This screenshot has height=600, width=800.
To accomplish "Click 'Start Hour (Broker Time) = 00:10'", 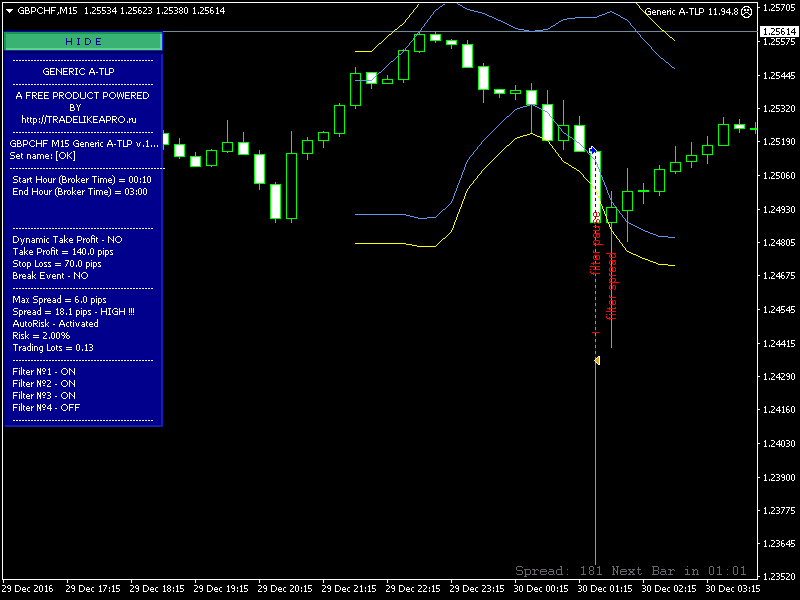I will (x=82, y=180).
